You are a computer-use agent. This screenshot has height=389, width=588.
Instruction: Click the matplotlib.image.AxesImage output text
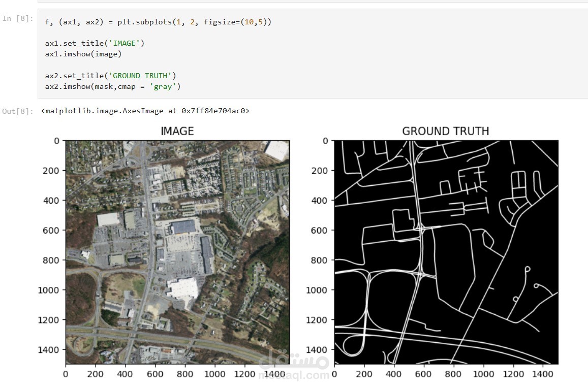coord(145,111)
